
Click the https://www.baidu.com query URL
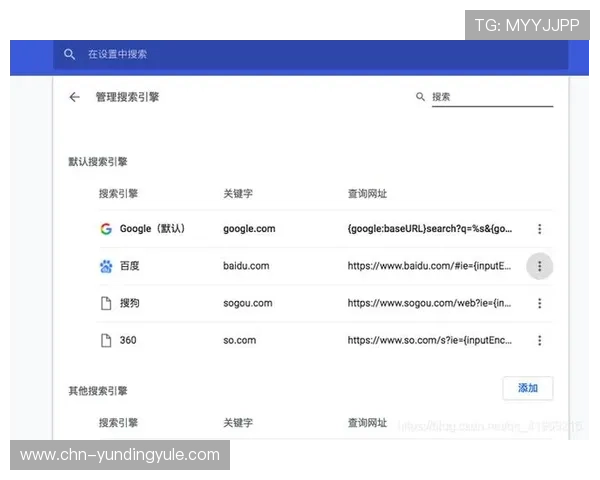(x=429, y=266)
